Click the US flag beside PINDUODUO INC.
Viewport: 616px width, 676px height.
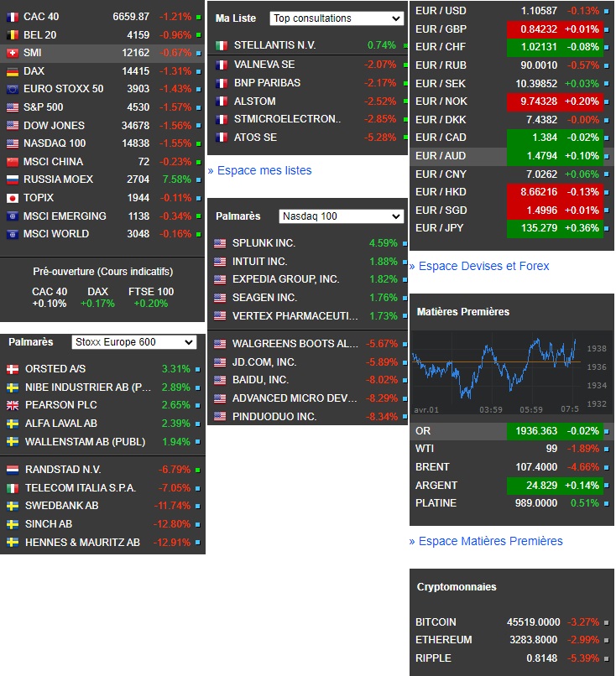click(220, 417)
